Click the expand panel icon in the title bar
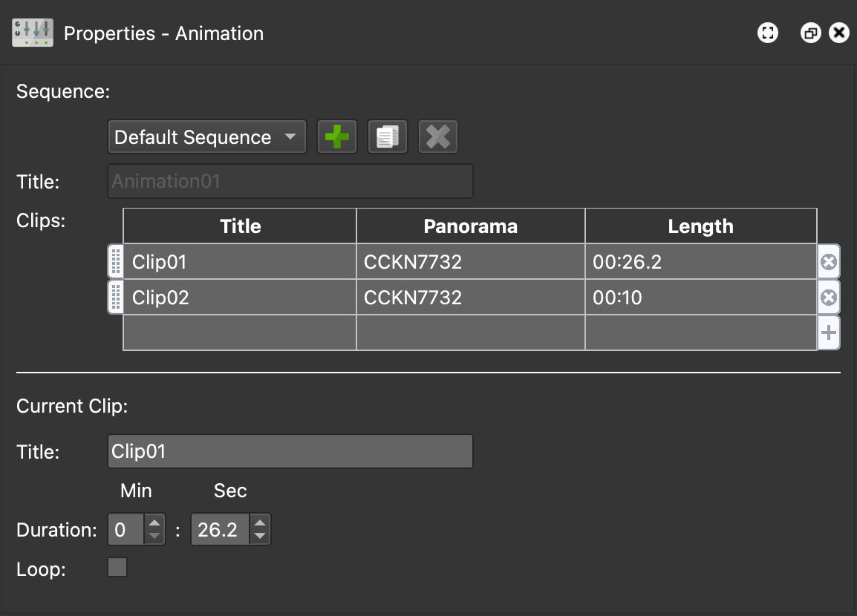Image resolution: width=857 pixels, height=616 pixels. 768,33
